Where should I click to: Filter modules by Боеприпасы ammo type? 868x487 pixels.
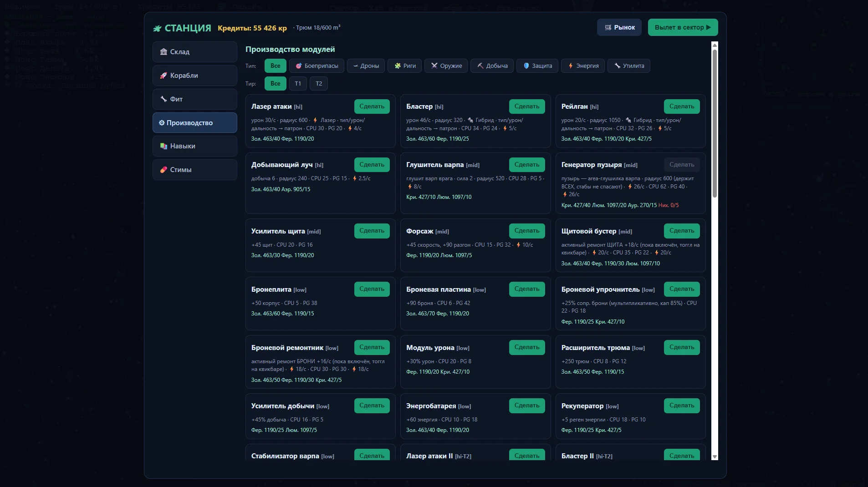[x=317, y=66]
